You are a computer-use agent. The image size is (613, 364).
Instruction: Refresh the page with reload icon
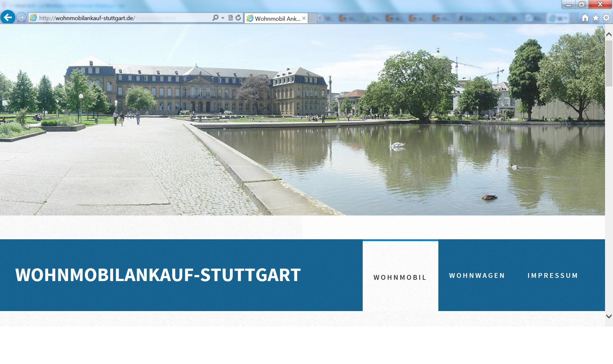click(238, 18)
